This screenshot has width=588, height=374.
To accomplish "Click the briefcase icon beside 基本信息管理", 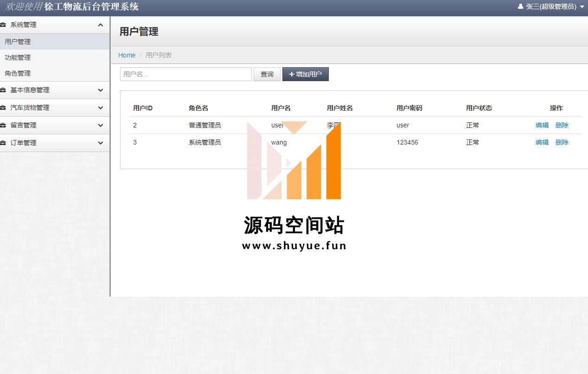I will coord(3,90).
